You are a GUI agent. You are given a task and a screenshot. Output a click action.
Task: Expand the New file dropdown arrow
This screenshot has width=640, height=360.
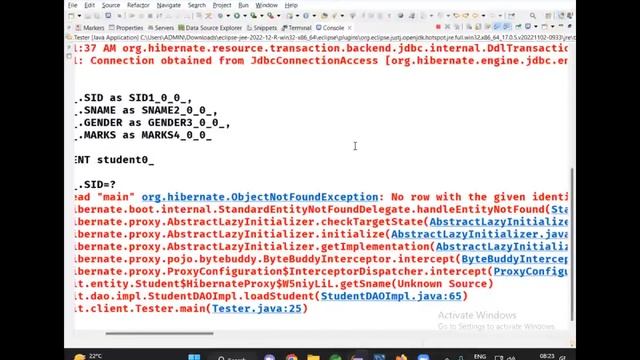79,16
